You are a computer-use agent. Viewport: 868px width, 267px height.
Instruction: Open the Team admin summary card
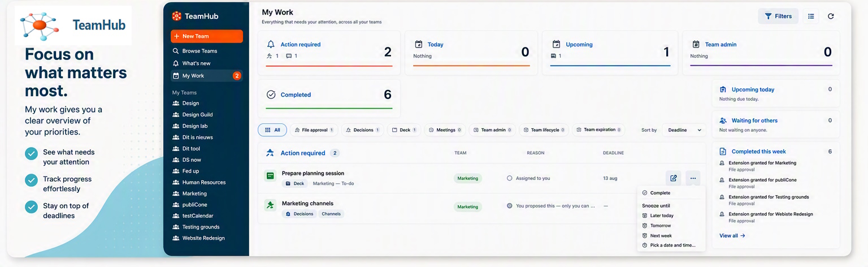tap(761, 53)
